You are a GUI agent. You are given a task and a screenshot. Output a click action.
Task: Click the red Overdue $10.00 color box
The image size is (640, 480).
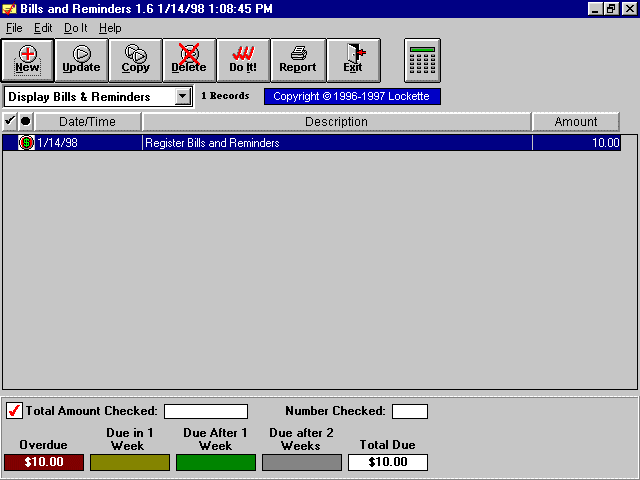point(44,462)
